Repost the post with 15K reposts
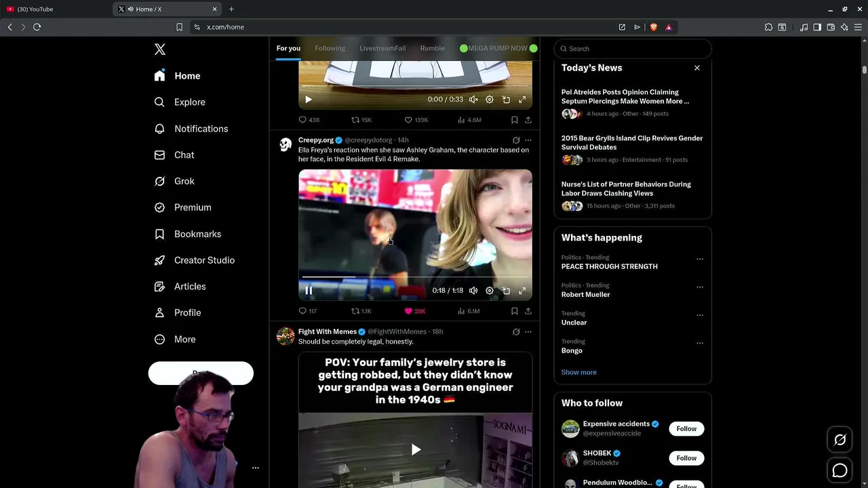This screenshot has width=868, height=488. tap(361, 120)
